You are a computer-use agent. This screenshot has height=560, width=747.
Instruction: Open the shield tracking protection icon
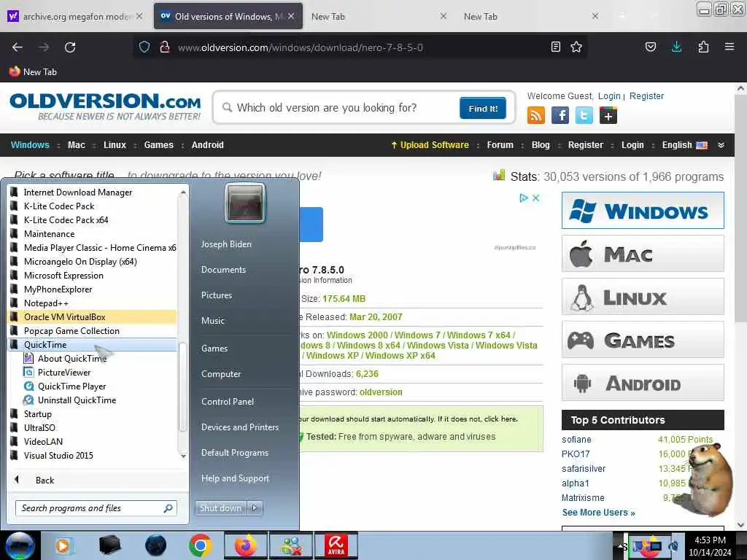coord(144,47)
